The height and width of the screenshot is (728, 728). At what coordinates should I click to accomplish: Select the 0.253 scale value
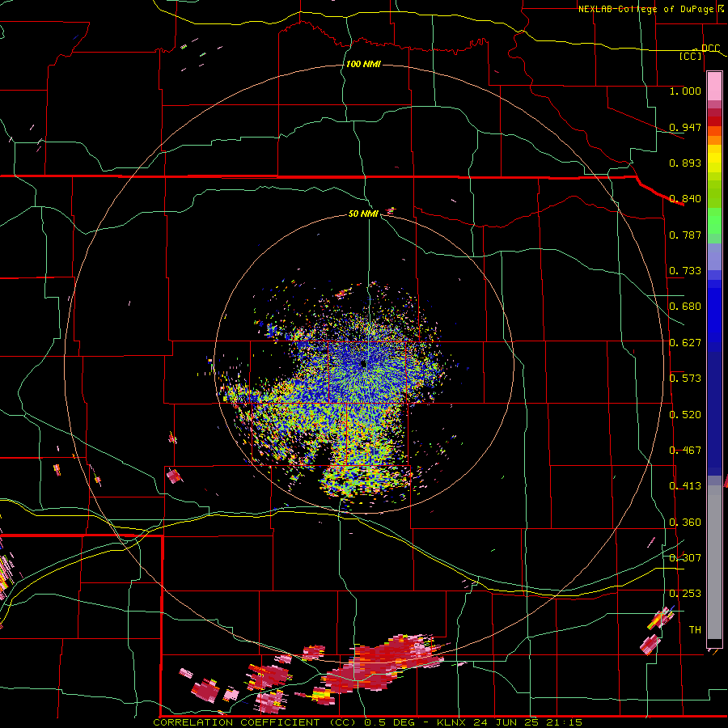[685, 594]
